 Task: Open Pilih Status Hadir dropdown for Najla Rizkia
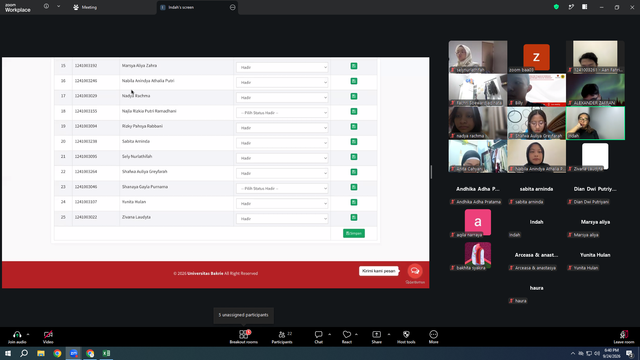(x=282, y=113)
